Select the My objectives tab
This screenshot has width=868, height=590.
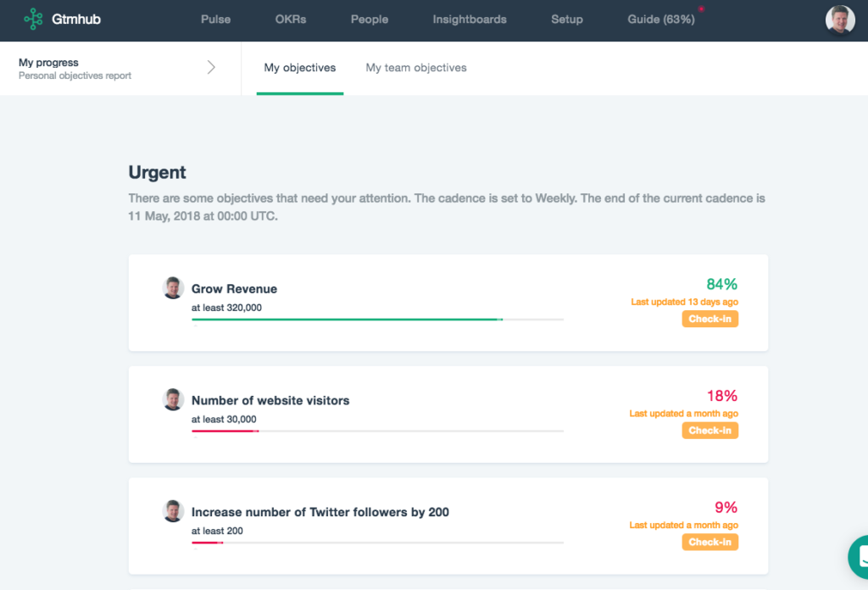coord(299,68)
